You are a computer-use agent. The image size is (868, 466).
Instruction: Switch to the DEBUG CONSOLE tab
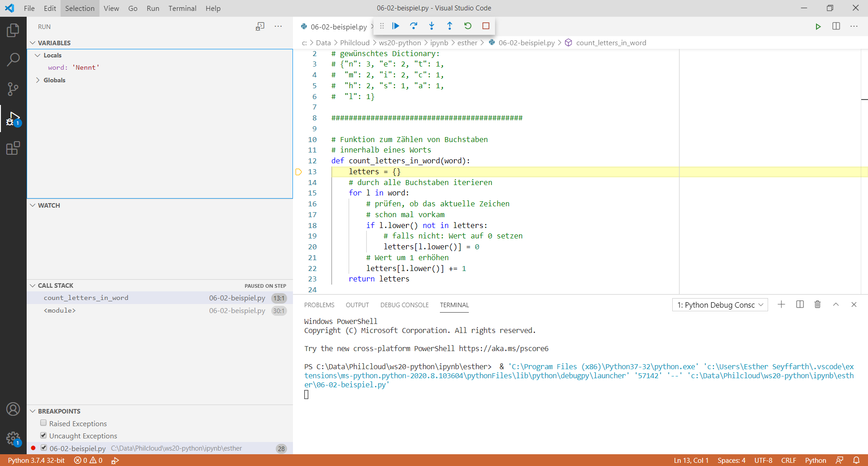click(405, 305)
